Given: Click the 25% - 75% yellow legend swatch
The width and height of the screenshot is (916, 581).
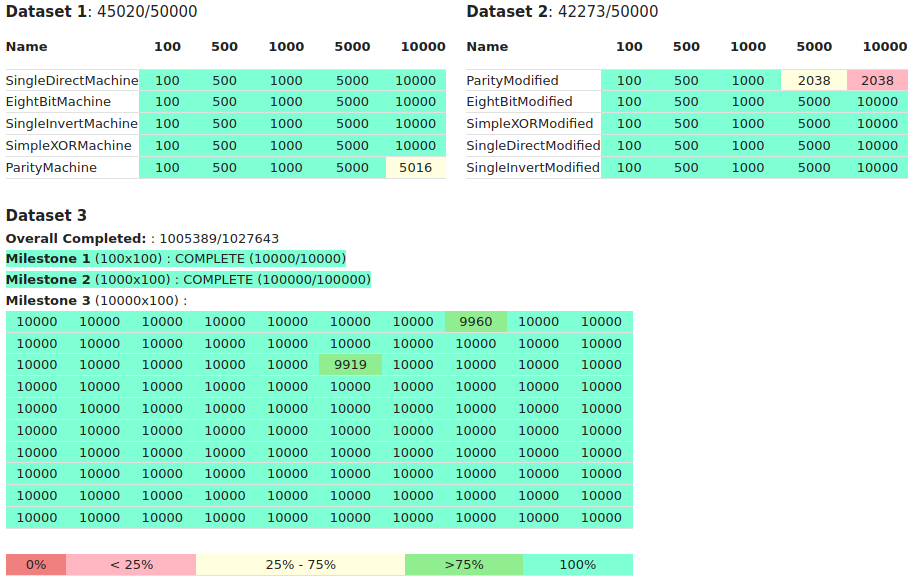Looking at the screenshot, I should [x=300, y=565].
